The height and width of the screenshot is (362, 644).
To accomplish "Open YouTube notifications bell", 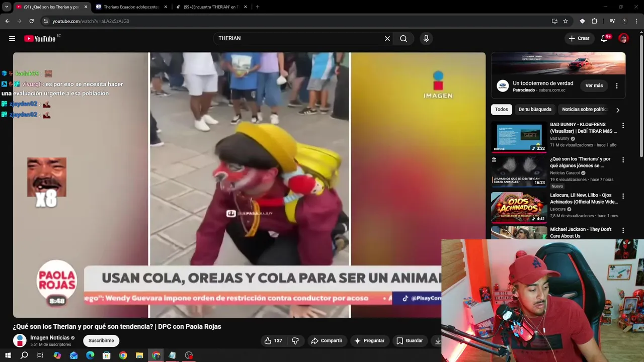I will pyautogui.click(x=604, y=39).
